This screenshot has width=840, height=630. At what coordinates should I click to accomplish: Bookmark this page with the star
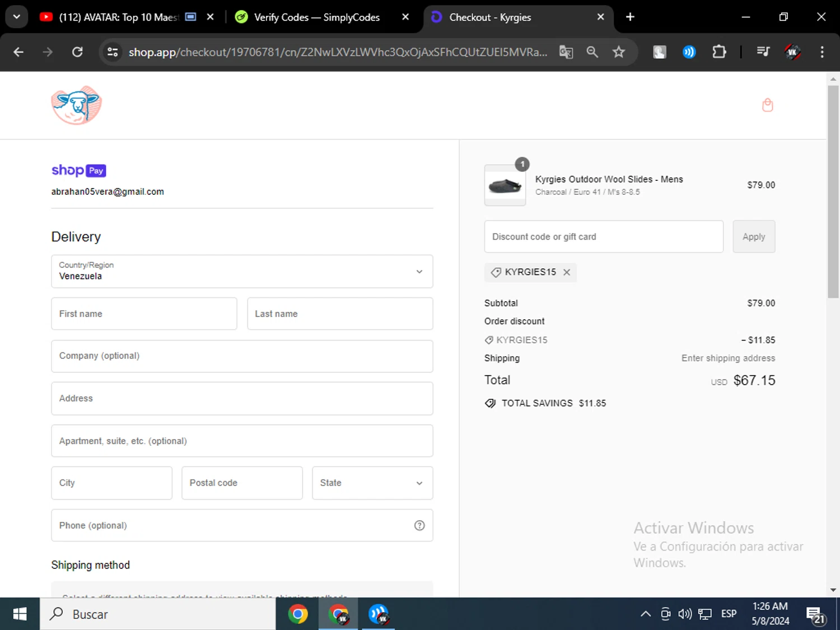click(618, 52)
